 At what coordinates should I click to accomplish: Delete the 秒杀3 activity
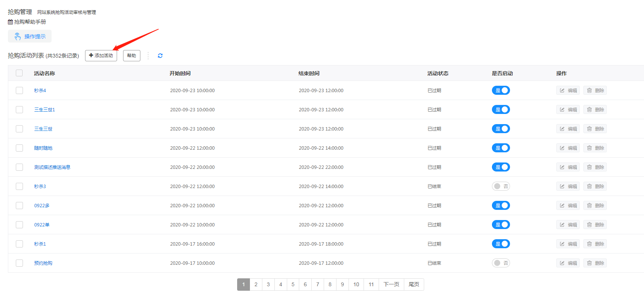pyautogui.click(x=595, y=187)
